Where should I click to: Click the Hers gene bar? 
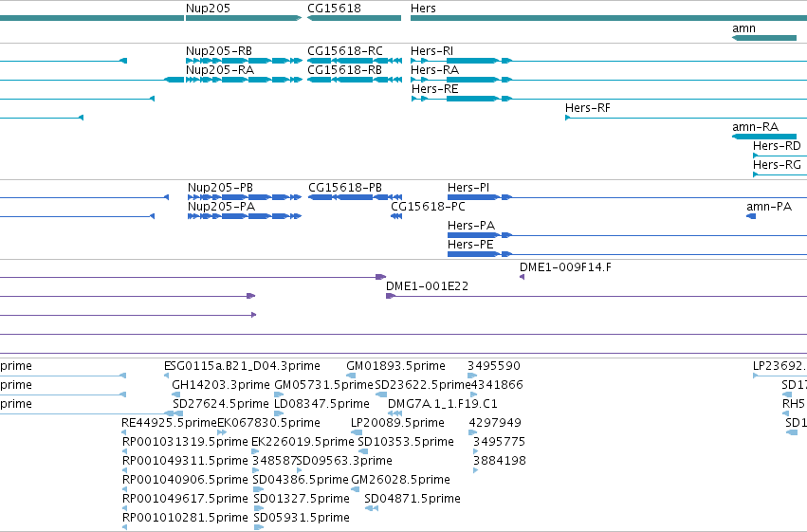[x=609, y=18]
